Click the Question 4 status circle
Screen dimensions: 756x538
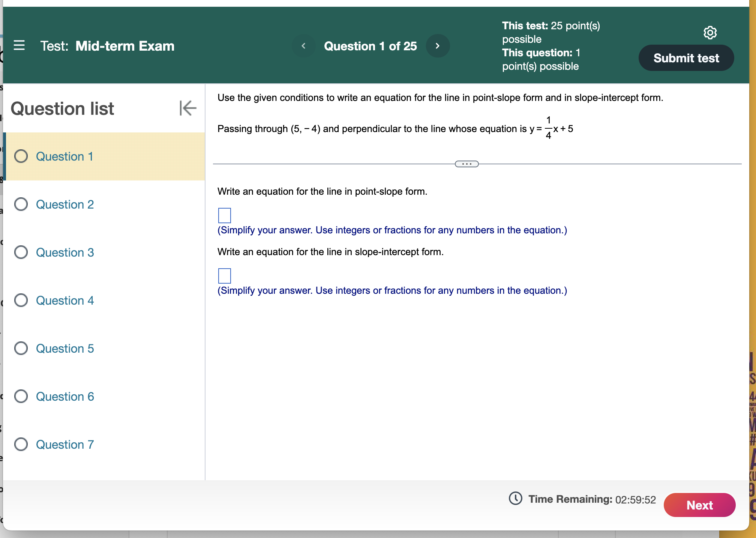coord(21,300)
